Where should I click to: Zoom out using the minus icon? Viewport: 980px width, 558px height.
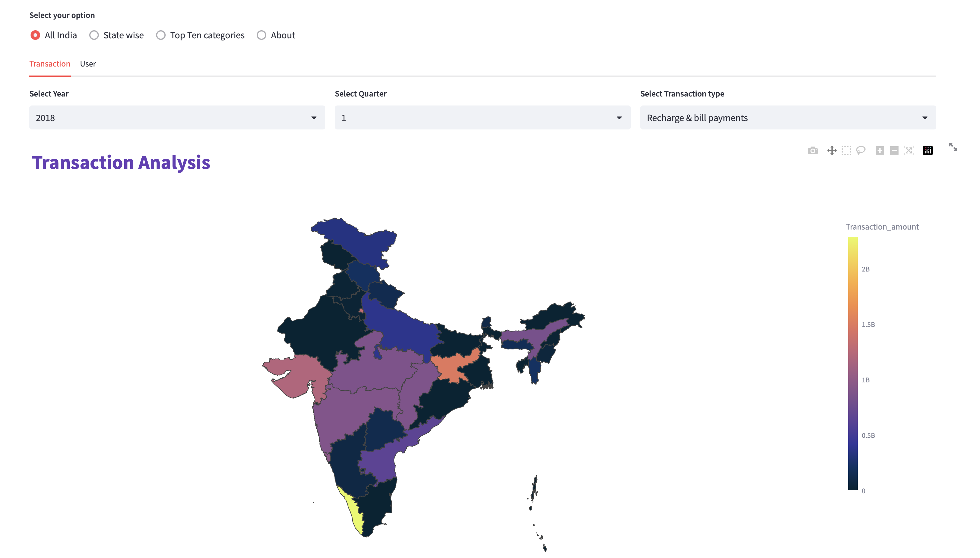[x=894, y=150]
